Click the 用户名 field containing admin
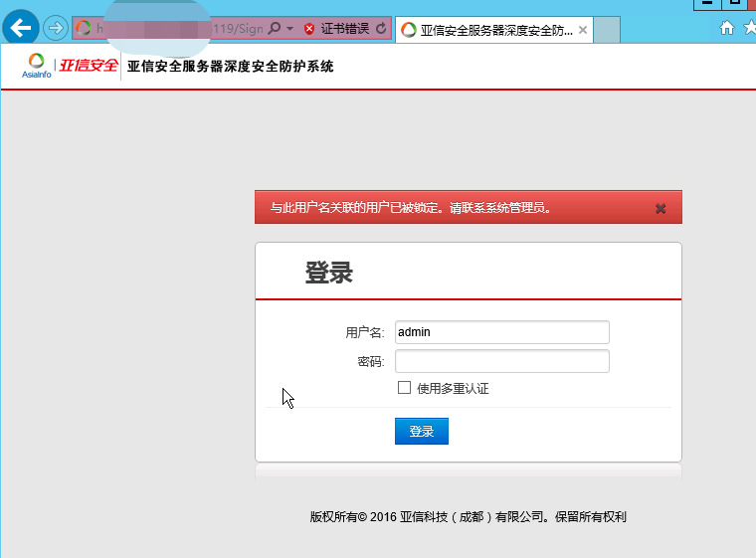 (x=502, y=332)
